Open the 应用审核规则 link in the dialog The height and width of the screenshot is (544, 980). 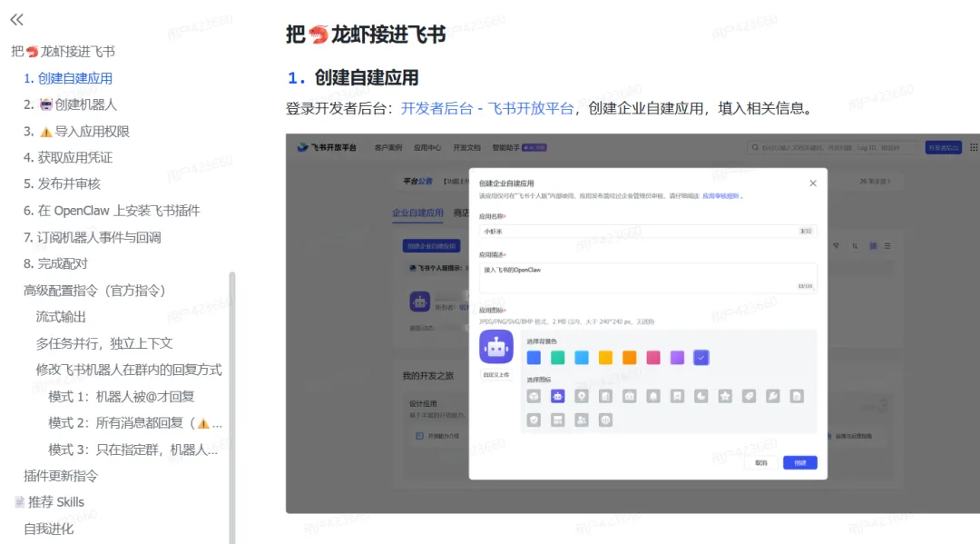(720, 196)
